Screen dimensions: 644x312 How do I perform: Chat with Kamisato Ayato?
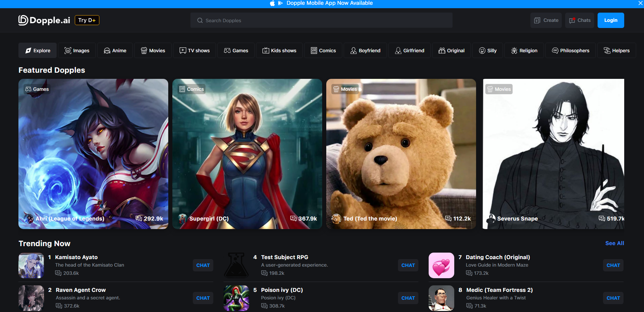tap(203, 265)
